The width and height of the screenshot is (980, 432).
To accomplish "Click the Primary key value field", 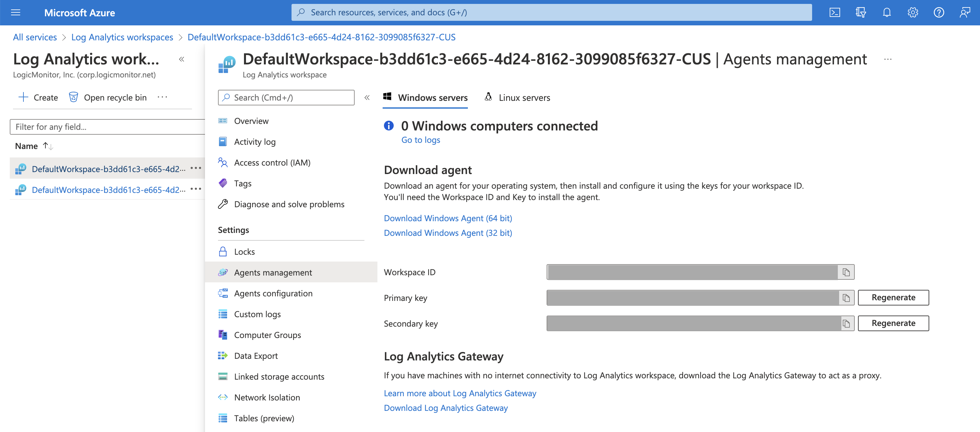I will tap(692, 298).
